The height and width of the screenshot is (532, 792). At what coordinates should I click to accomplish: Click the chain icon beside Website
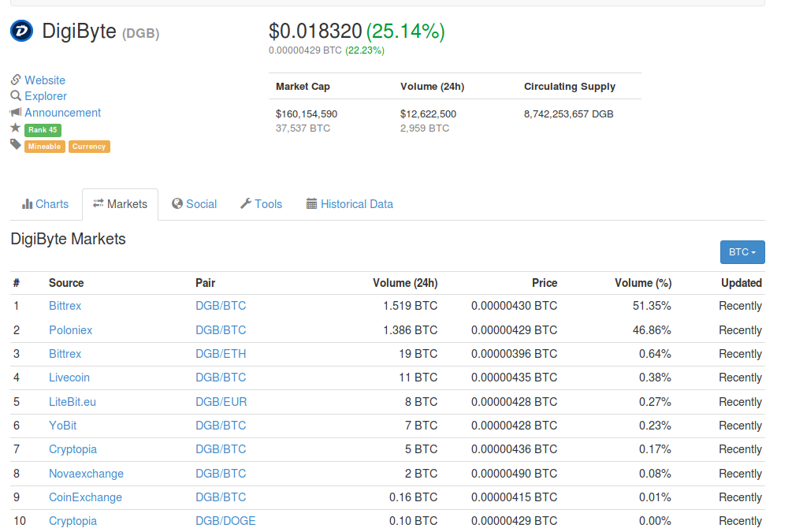[x=16, y=80]
